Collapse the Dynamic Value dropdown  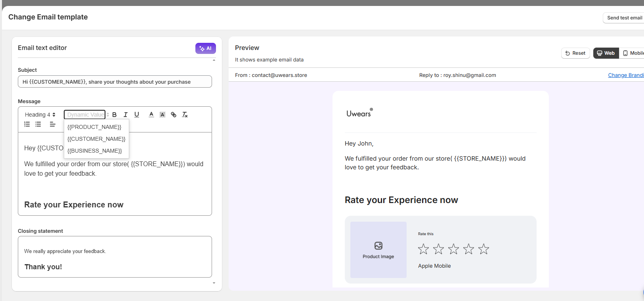(85, 115)
